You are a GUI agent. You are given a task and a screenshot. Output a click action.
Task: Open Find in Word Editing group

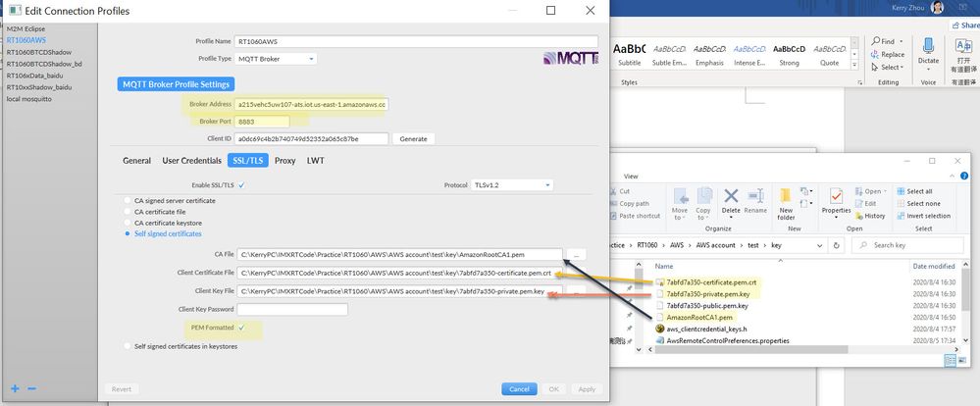(883, 41)
